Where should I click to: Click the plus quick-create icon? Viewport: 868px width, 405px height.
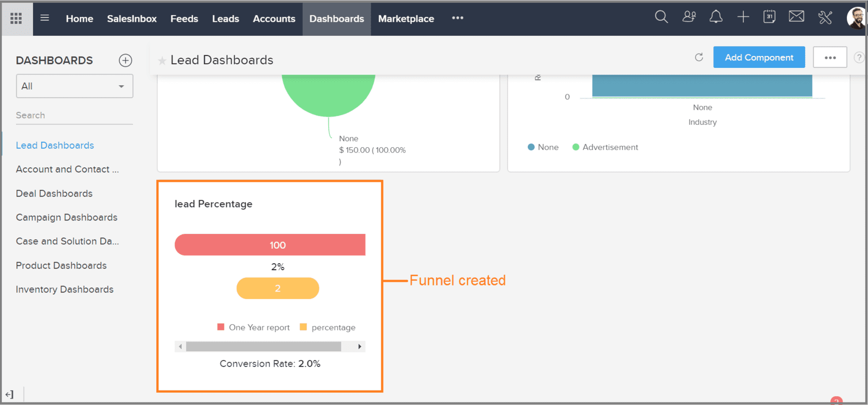click(743, 17)
